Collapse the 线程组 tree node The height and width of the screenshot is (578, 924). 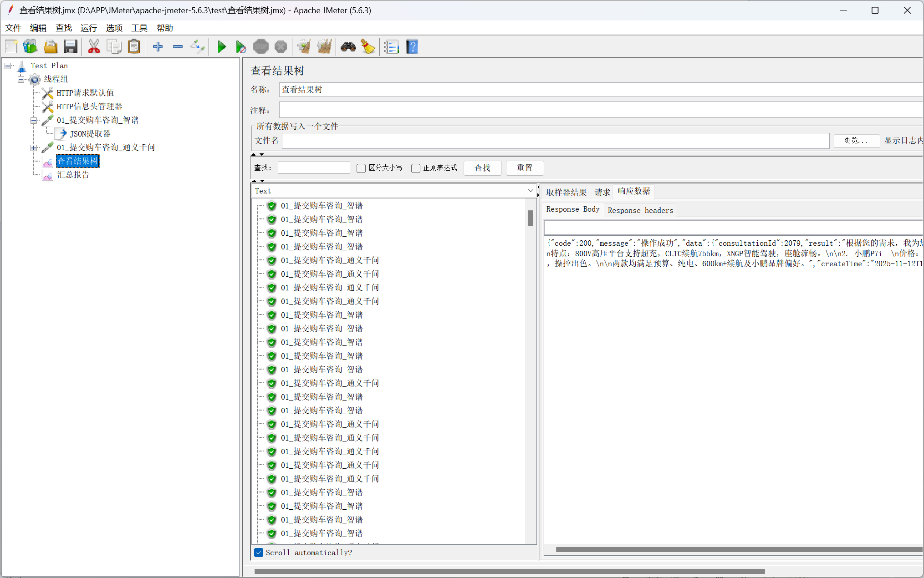coord(21,80)
